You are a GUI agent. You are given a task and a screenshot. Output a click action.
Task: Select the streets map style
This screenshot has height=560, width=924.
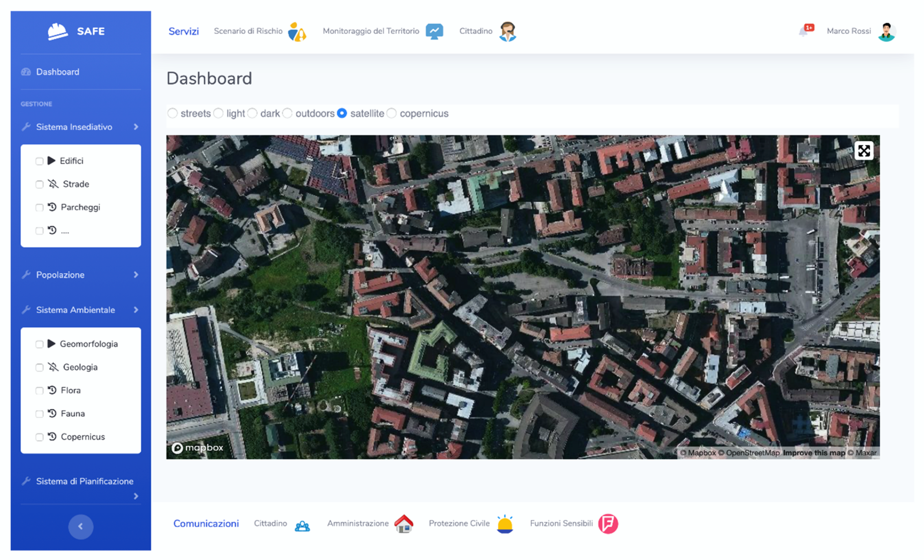click(172, 113)
